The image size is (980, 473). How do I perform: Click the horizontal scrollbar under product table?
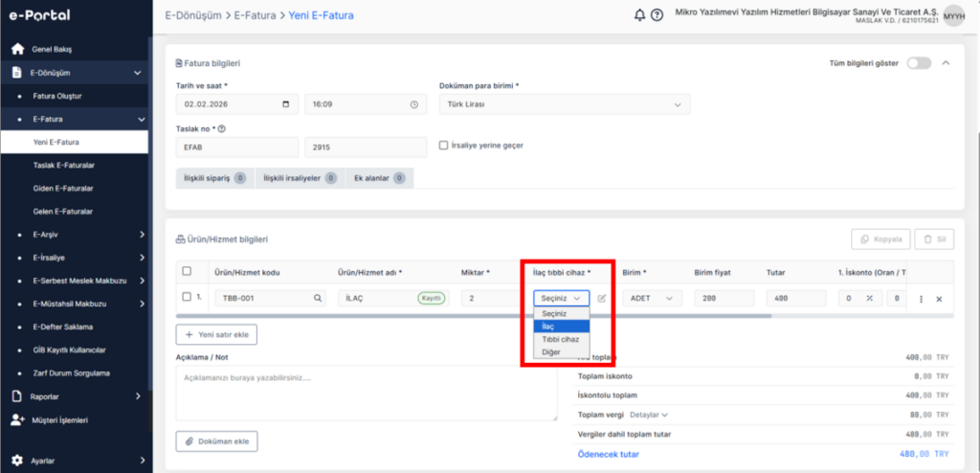474,316
